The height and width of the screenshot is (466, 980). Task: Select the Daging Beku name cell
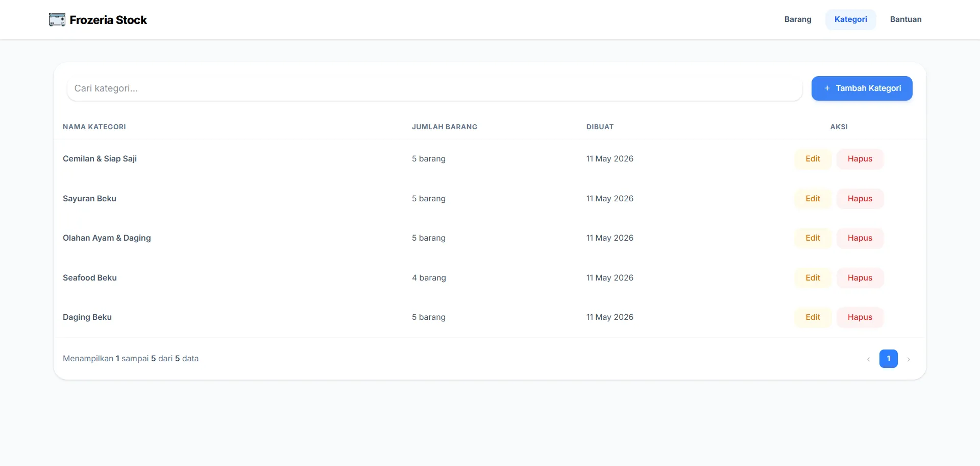click(x=87, y=317)
